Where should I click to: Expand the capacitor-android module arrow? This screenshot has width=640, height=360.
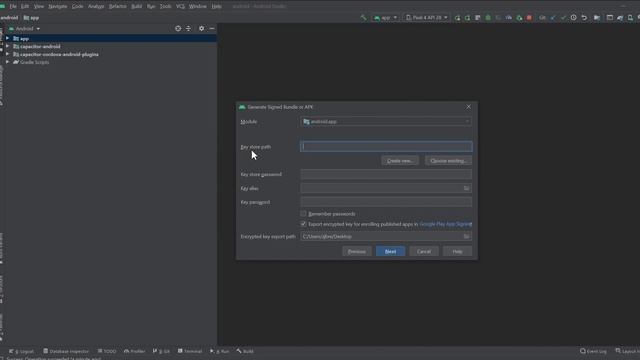tap(7, 46)
